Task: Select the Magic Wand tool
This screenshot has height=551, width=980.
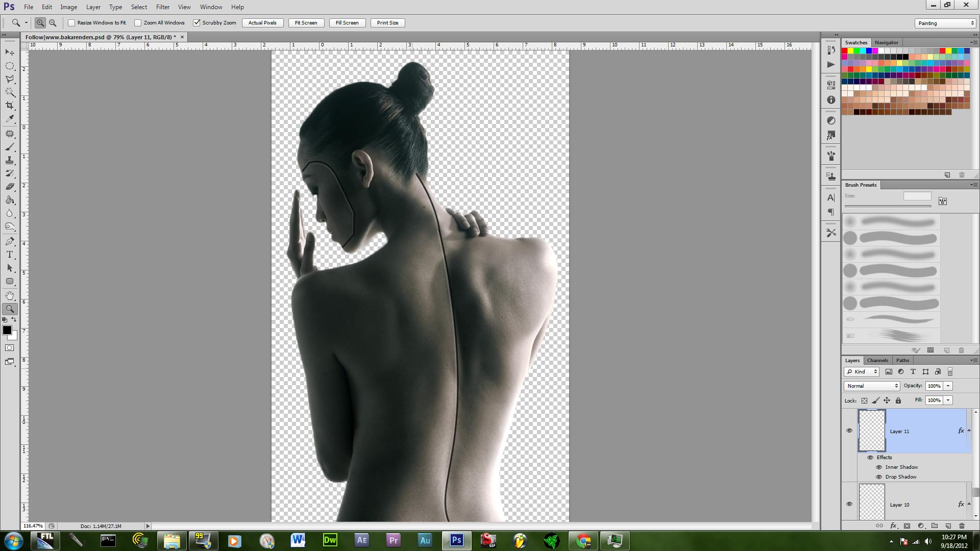Action: (10, 92)
